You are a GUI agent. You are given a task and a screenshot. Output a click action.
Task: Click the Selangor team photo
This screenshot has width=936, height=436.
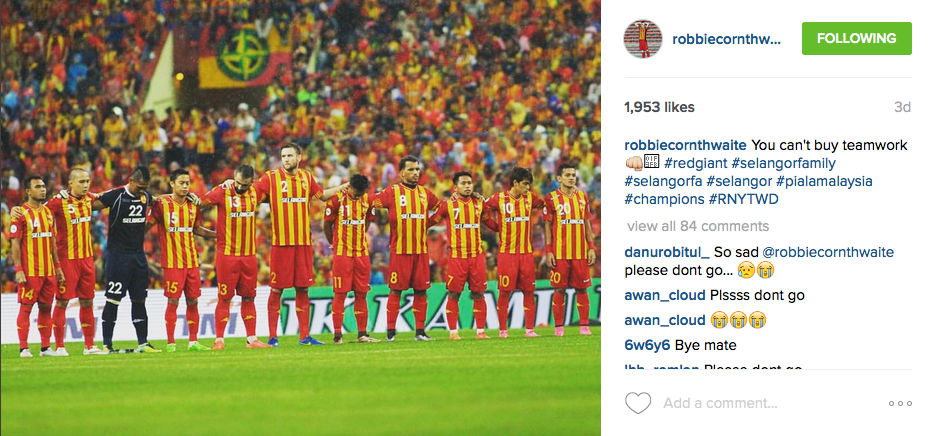300,218
